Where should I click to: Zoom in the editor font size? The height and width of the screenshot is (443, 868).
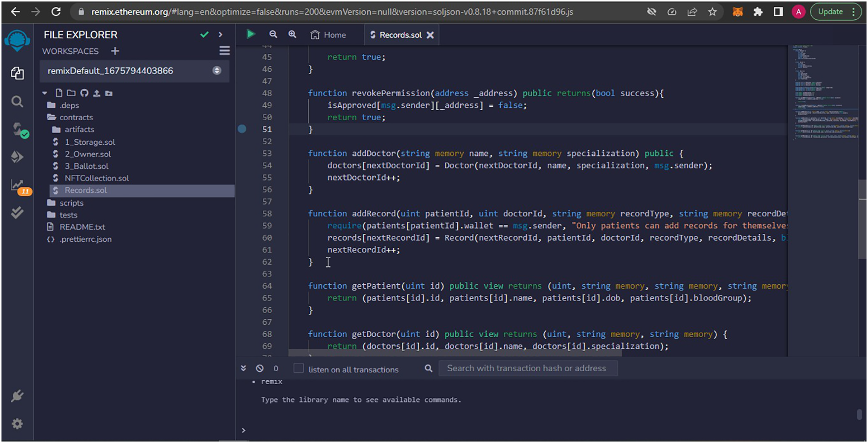point(292,34)
